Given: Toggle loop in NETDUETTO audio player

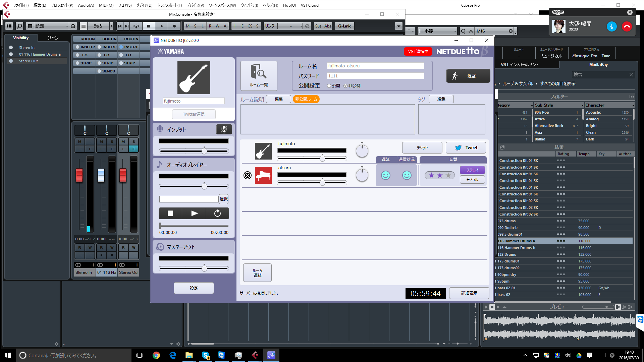Looking at the screenshot, I should coord(217,214).
